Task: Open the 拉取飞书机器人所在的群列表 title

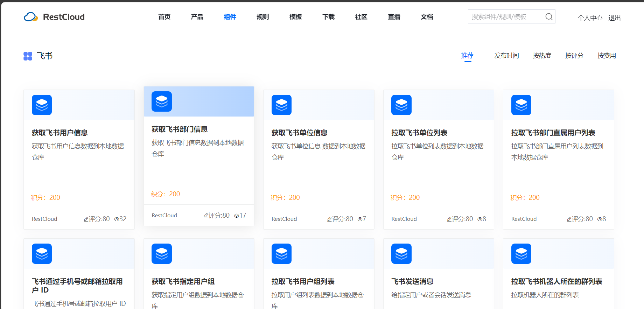Action: [x=557, y=281]
